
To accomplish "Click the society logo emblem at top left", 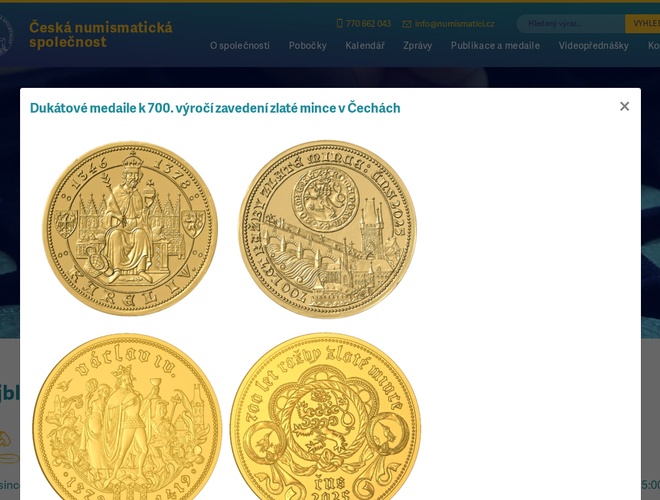I will coord(5,35).
